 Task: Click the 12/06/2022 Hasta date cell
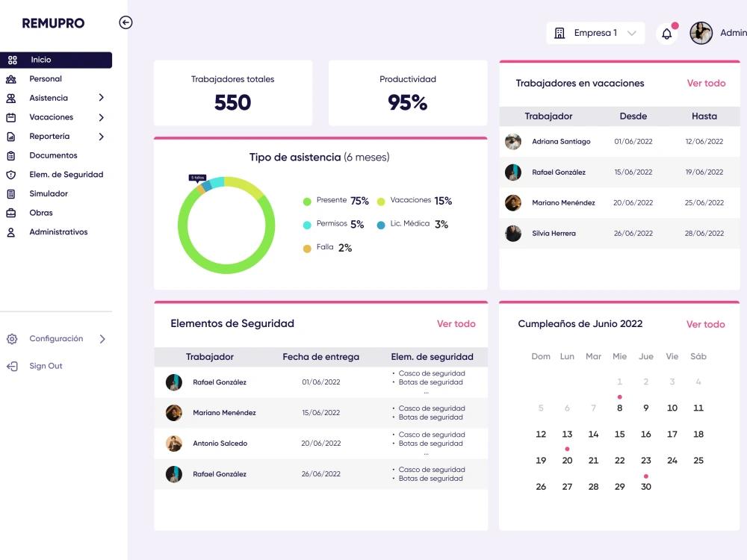tap(704, 141)
